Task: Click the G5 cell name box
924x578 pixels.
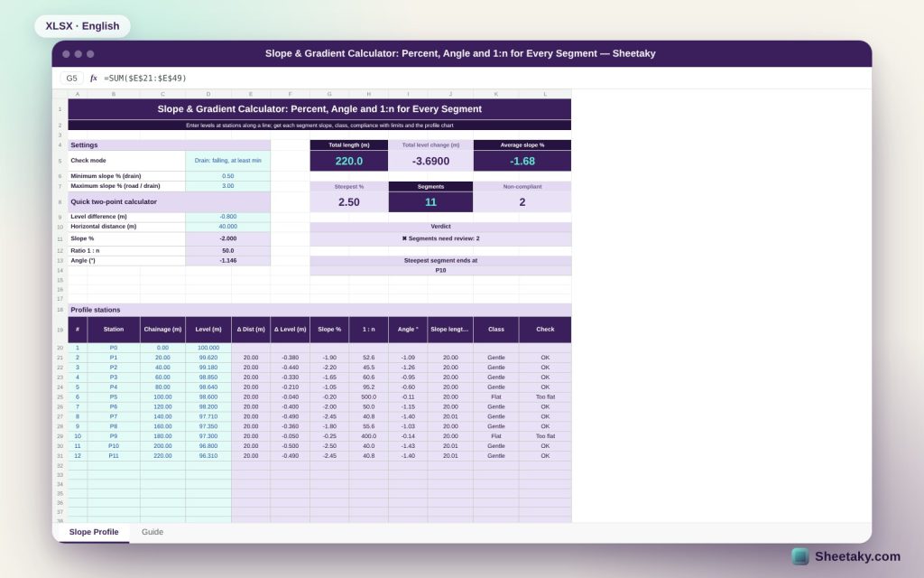Action: click(71, 78)
